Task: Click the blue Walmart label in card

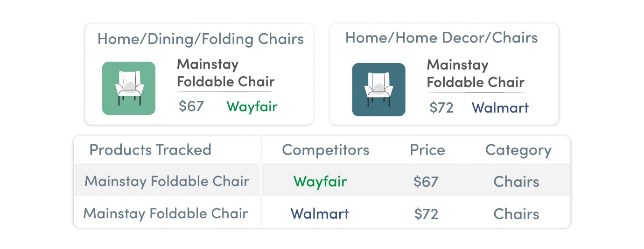Action: (500, 108)
